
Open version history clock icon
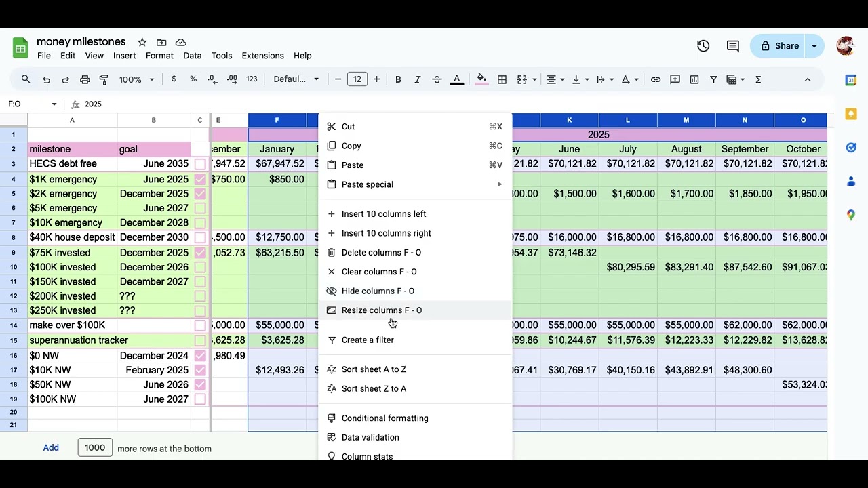[x=703, y=46]
